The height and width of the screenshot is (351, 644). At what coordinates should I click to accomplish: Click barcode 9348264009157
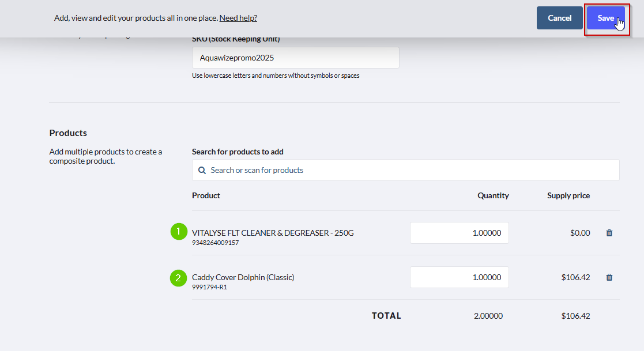coord(215,243)
